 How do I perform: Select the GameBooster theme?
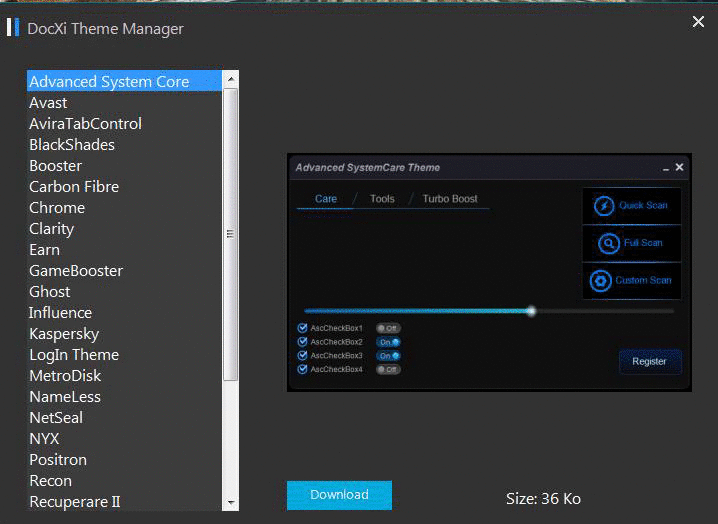click(x=125, y=271)
